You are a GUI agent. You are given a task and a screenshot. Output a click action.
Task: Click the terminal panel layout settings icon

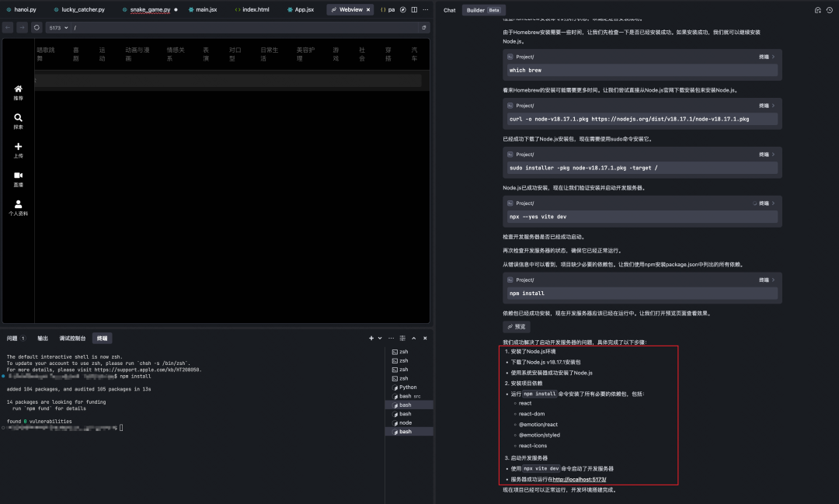[x=402, y=338]
